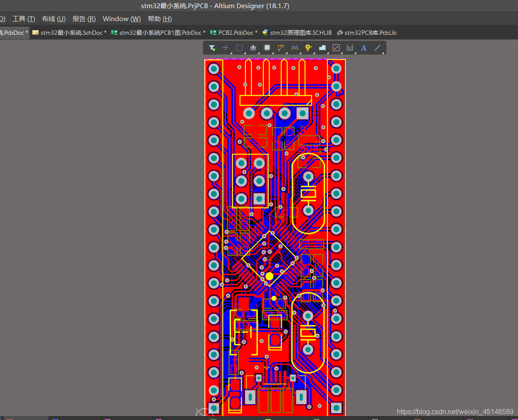Click the Place Line tool icon

click(336, 48)
